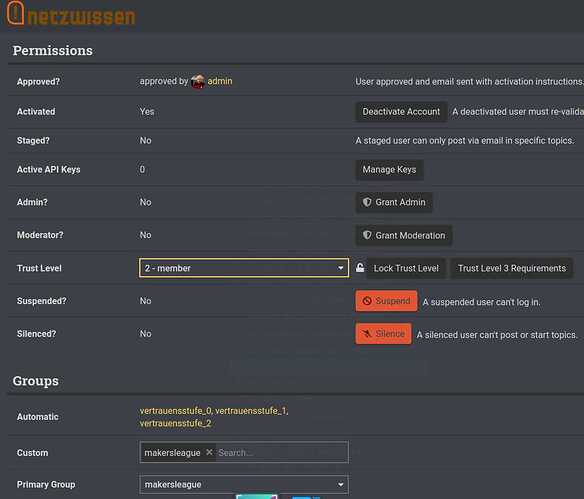Open vertrauensstufe_2 group link

(x=175, y=423)
